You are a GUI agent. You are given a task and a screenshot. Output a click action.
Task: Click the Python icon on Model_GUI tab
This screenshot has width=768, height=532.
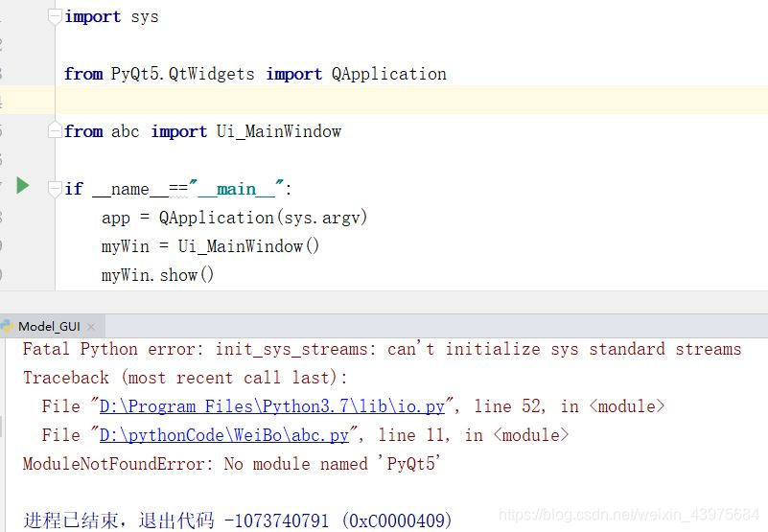tap(7, 326)
